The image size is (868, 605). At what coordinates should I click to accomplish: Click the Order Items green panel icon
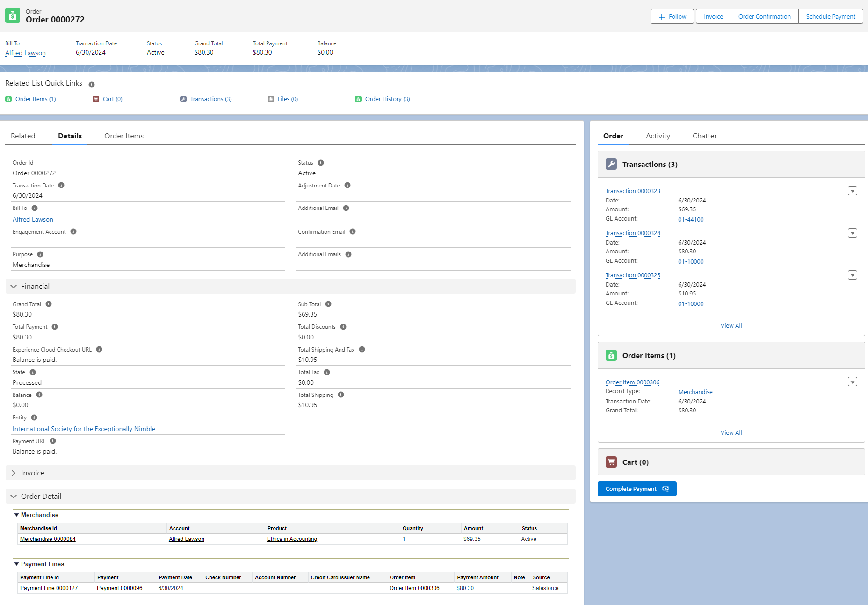[x=611, y=355]
